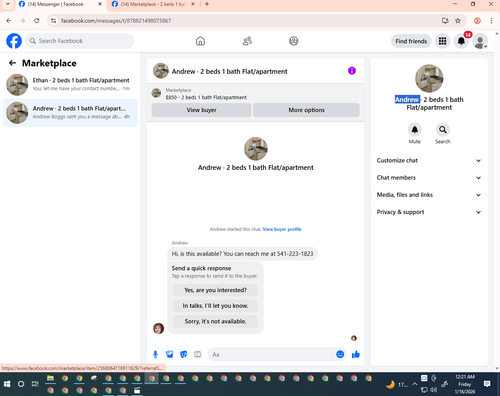Choose a GIF icon

click(x=198, y=354)
